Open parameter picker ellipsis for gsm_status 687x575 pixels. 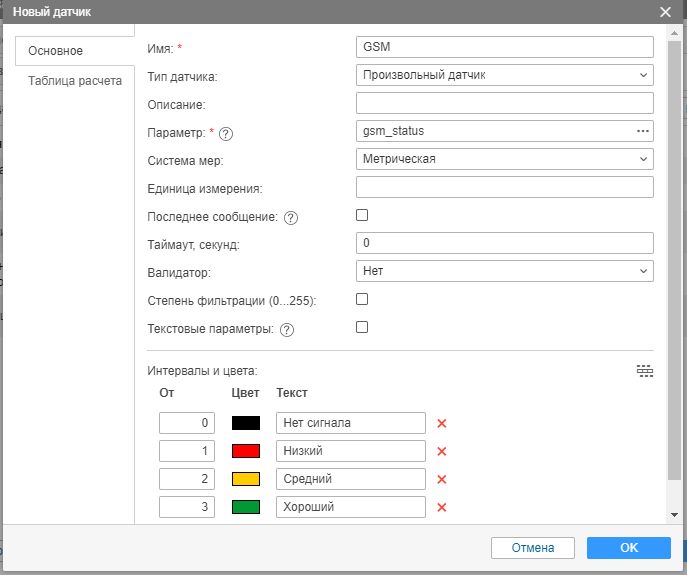(x=643, y=131)
